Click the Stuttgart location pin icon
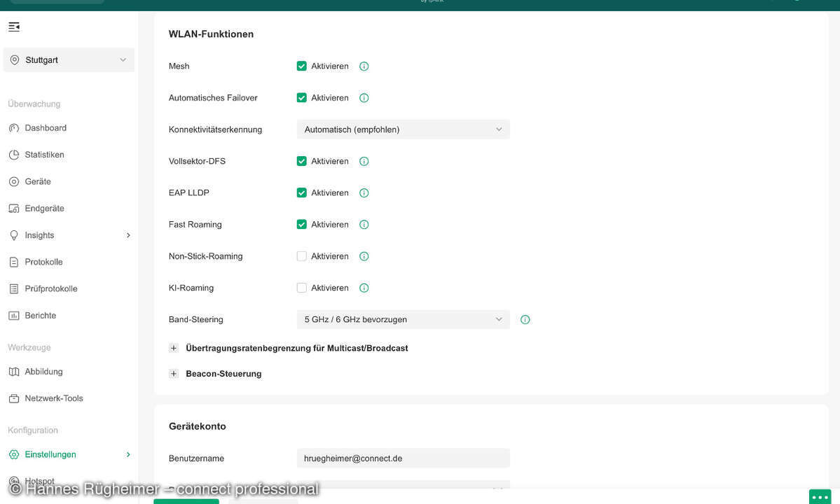Viewport: 840px width, 504px height. (x=15, y=60)
